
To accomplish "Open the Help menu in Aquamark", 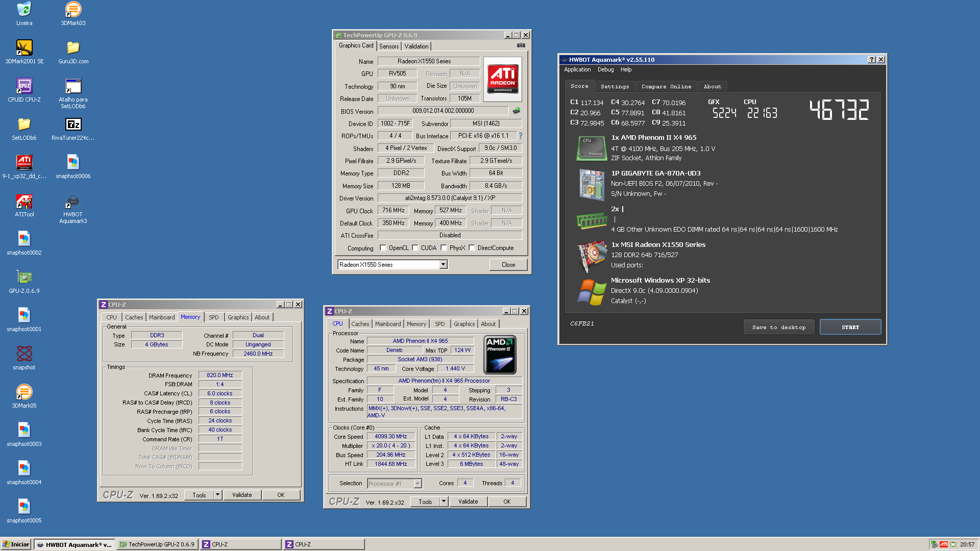I will [626, 70].
